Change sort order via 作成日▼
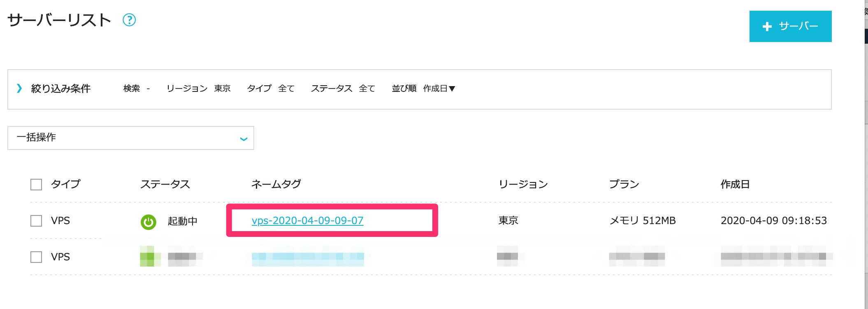This screenshot has height=309, width=868. [x=439, y=89]
